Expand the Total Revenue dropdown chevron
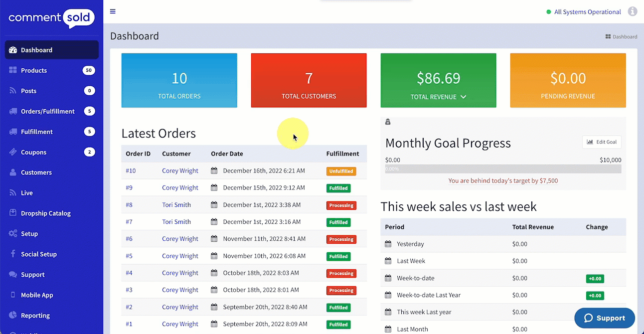The image size is (644, 334). [x=464, y=97]
